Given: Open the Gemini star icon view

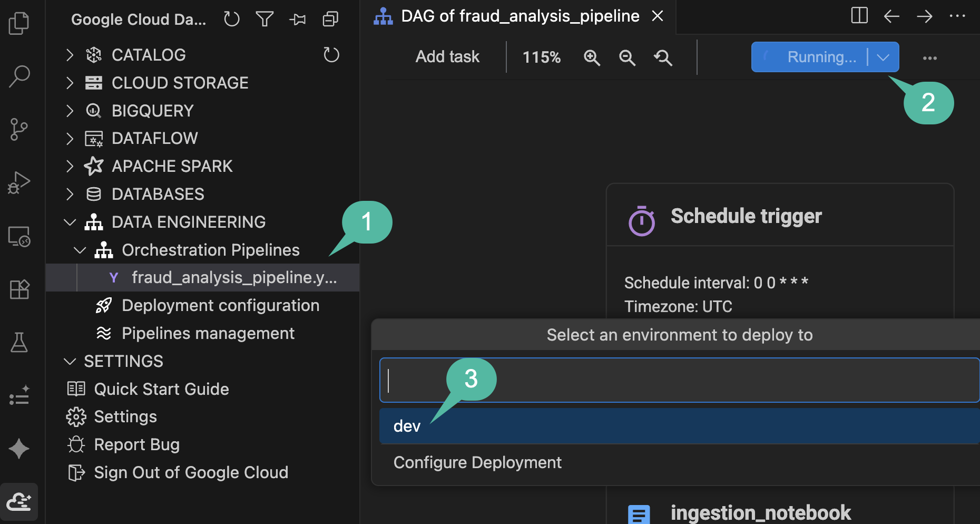Looking at the screenshot, I should (19, 449).
